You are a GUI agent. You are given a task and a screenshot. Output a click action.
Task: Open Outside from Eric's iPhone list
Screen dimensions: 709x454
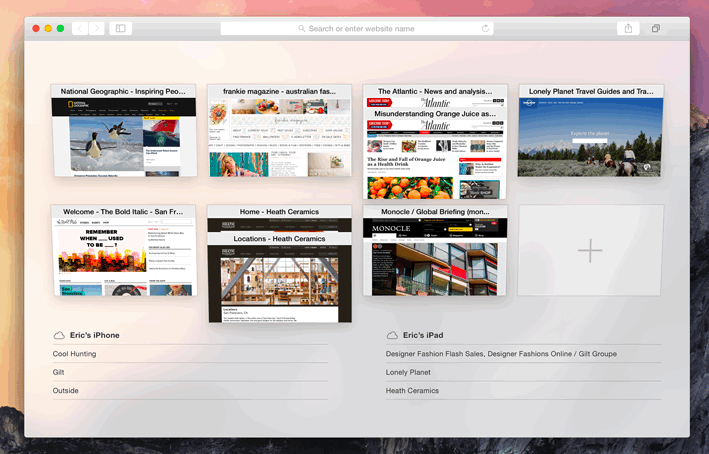tap(190, 391)
